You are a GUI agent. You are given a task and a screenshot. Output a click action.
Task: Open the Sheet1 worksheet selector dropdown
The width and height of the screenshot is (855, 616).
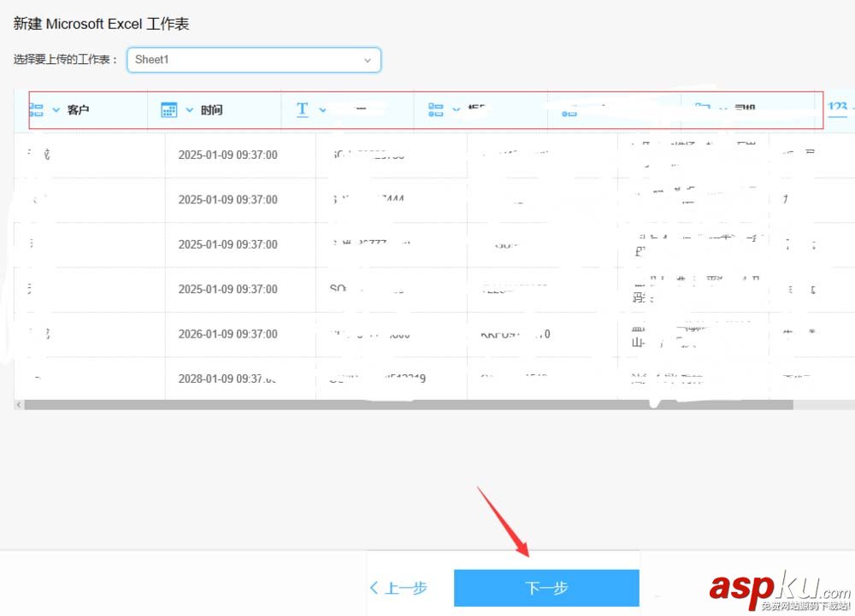(253, 60)
